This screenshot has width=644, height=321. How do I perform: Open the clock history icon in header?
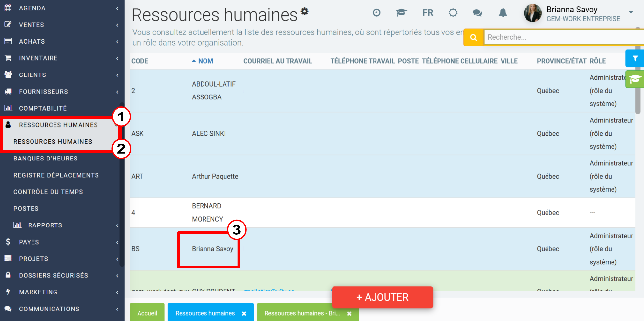[x=376, y=13]
